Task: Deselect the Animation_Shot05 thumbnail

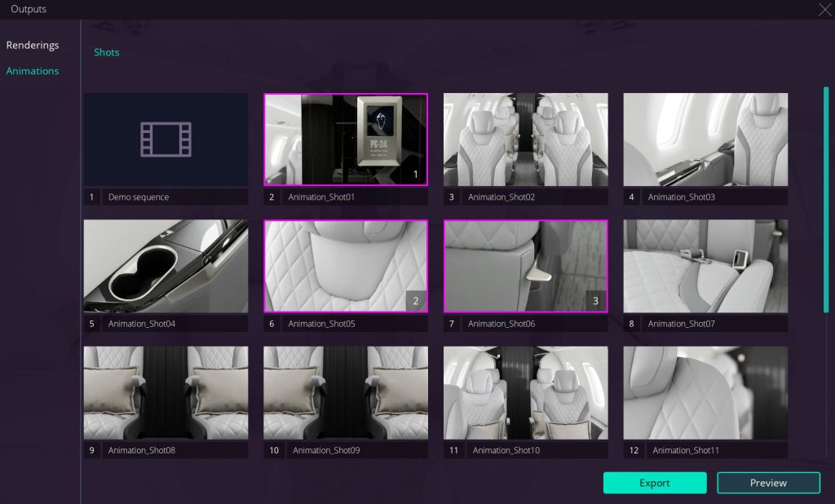Action: tap(346, 267)
